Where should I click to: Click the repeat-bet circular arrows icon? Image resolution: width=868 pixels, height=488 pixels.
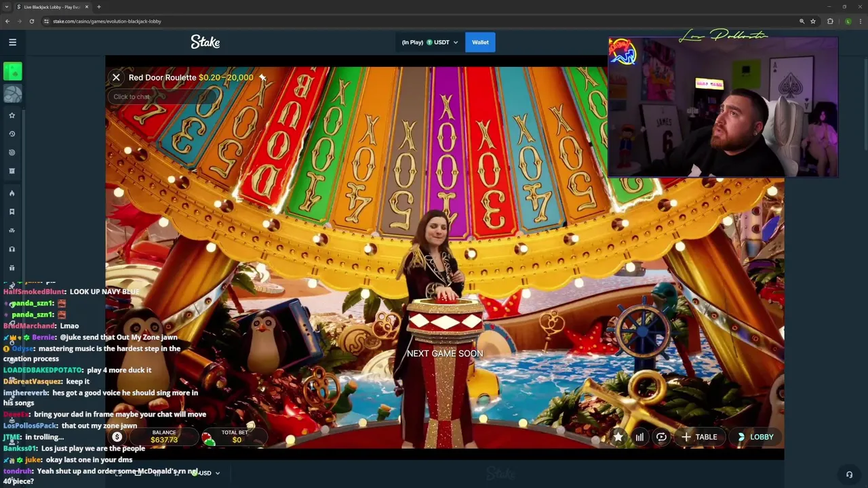(661, 437)
